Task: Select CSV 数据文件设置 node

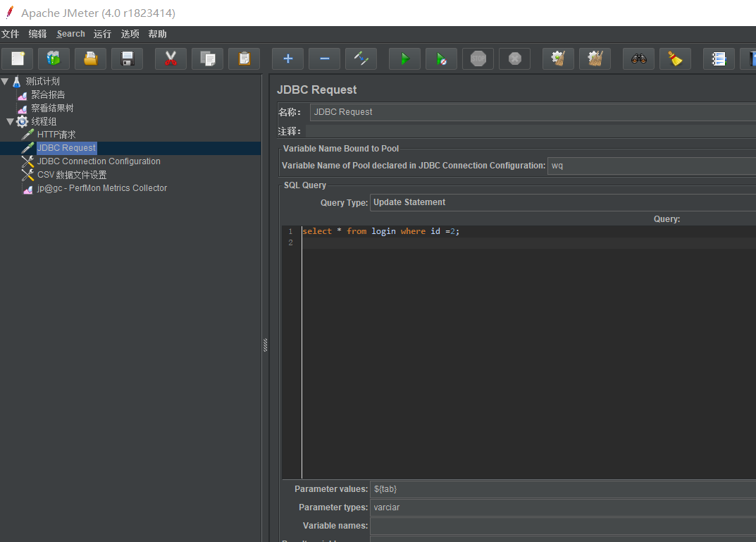Action: [x=72, y=175]
